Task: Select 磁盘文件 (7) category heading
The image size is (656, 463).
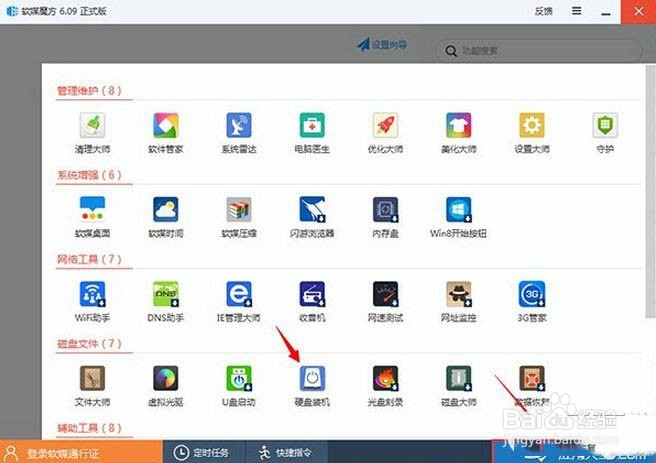Action: (89, 344)
